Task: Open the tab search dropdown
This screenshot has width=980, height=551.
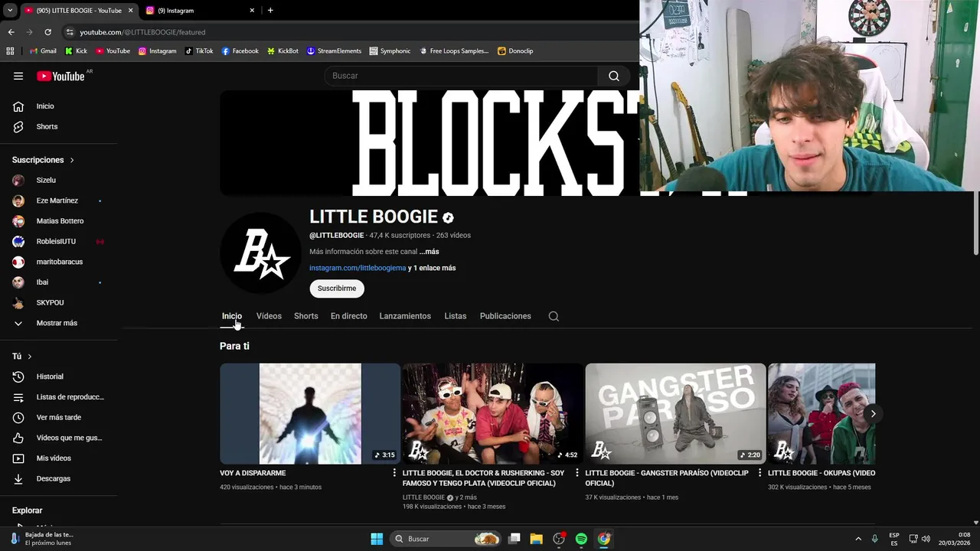Action: point(10,10)
